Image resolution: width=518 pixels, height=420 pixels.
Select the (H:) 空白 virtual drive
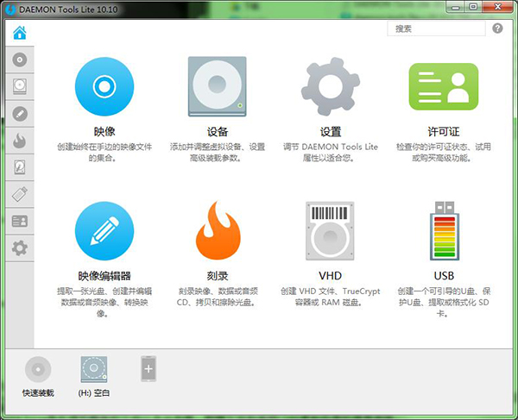94,369
